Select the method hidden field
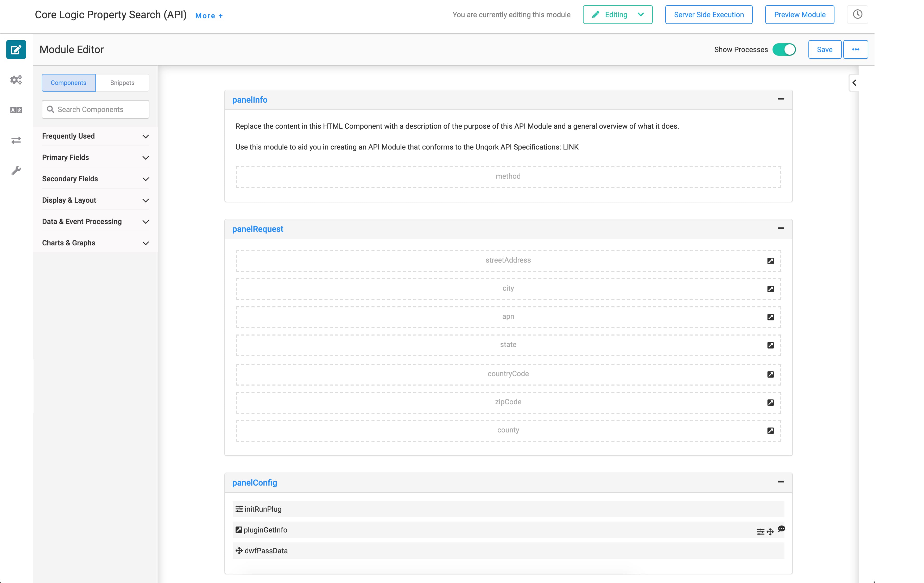Screen dimensions: 924x583 coord(508,177)
